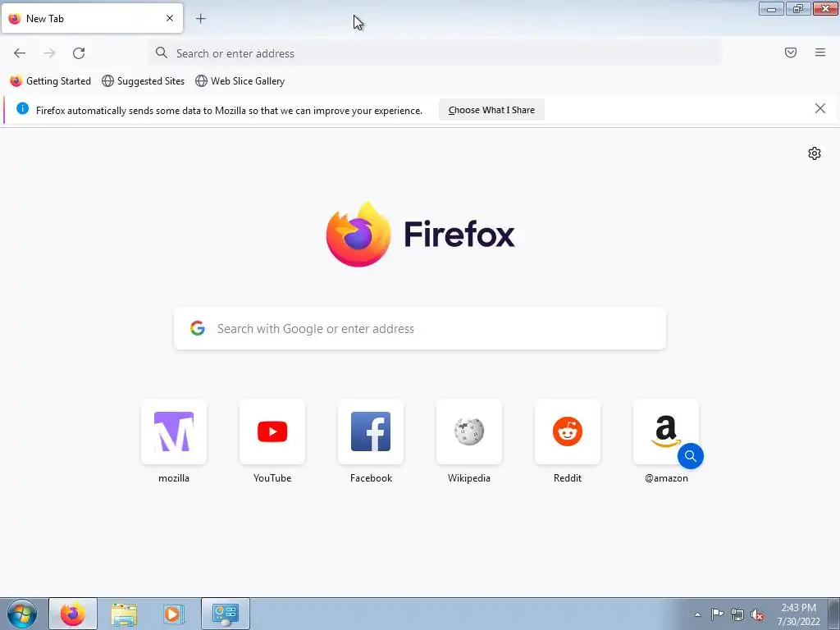
Task: Click the notification text about Mozilla data
Action: click(229, 111)
